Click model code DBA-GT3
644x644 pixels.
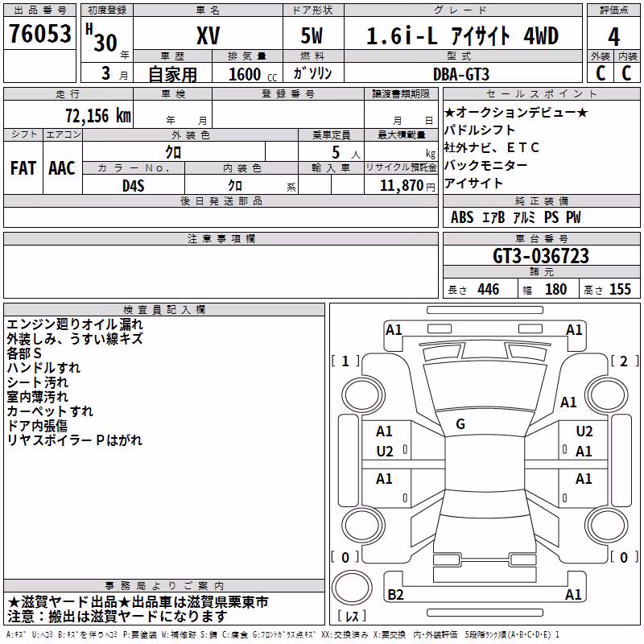(461, 74)
